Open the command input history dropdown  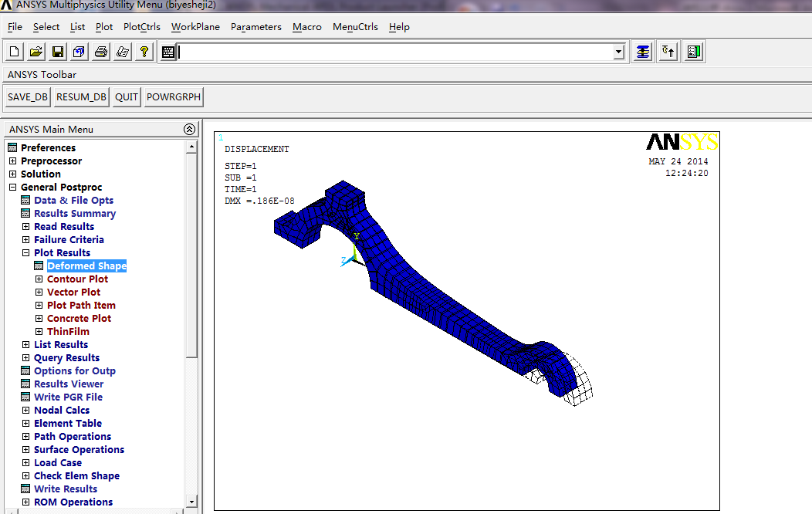(619, 52)
